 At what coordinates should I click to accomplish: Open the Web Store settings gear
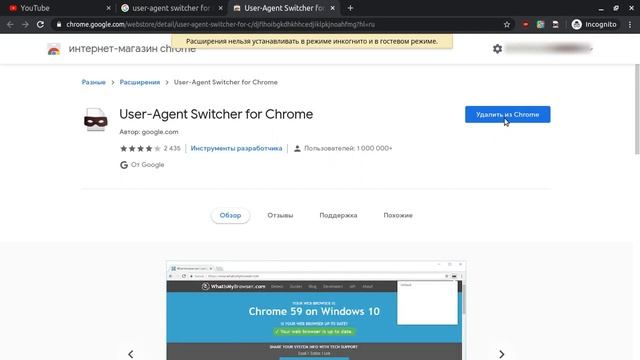497,49
